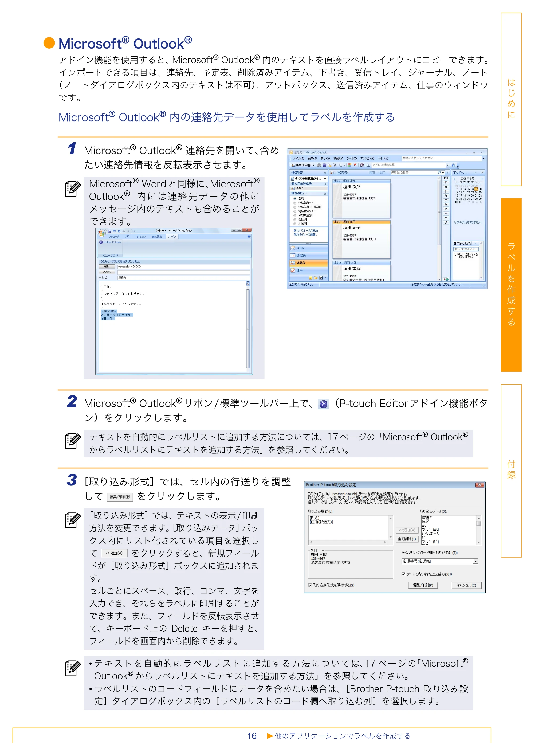This screenshot has width=534, height=756.
Task: Select the 連絡先カード view radio button
Action: [x=295, y=203]
